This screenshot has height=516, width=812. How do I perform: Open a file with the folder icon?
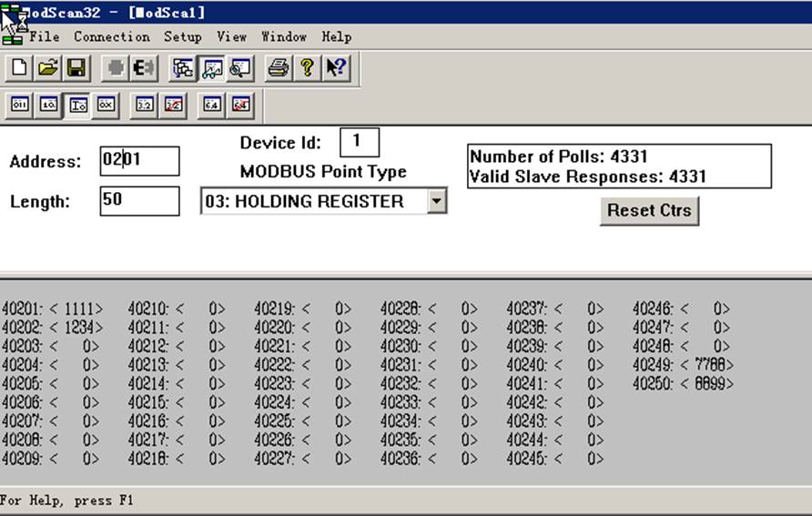(x=48, y=68)
